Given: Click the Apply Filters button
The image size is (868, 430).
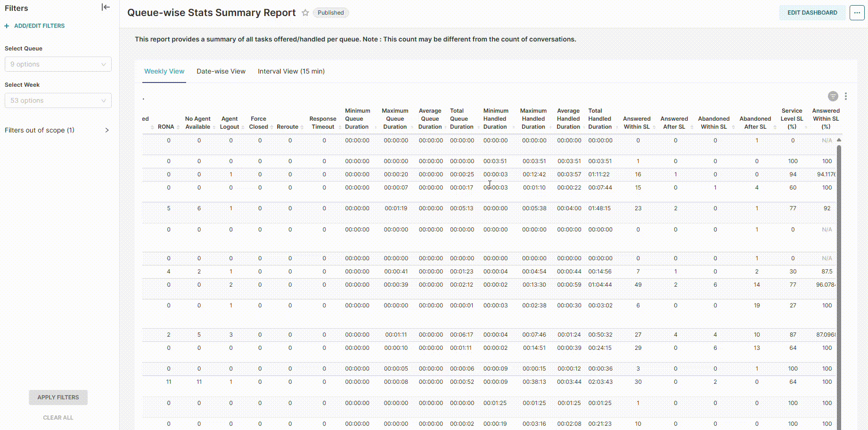Looking at the screenshot, I should pos(58,397).
